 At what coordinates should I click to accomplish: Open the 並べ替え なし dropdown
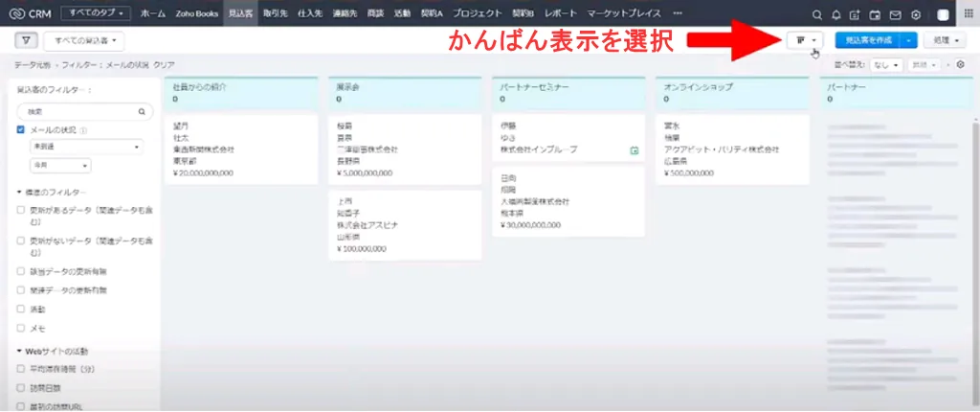pos(886,65)
